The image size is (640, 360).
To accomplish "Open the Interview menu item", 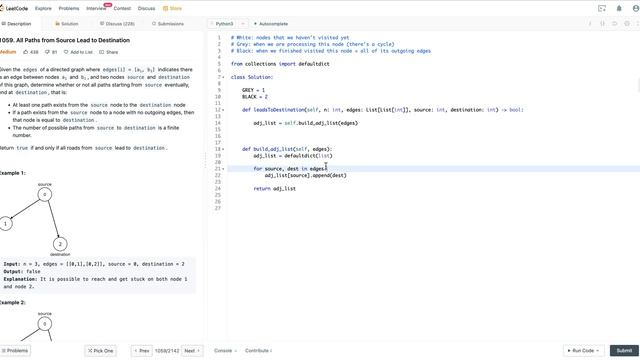I will tap(96, 8).
